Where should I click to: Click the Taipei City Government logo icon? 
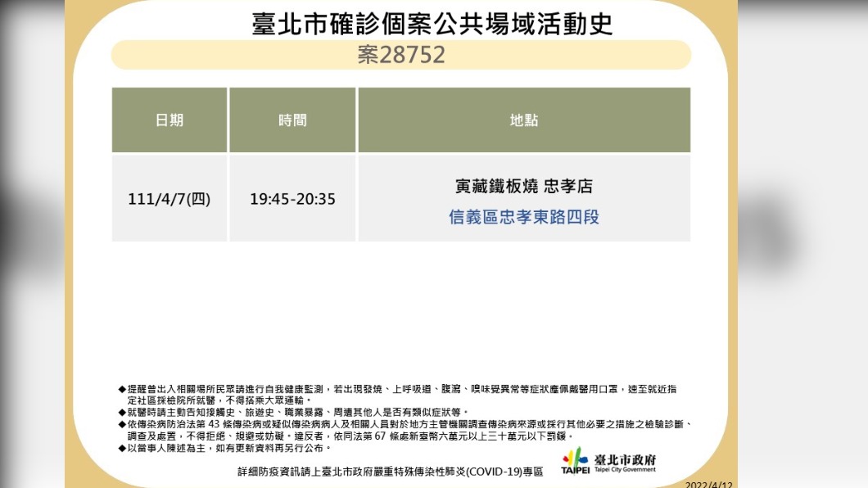click(x=575, y=461)
